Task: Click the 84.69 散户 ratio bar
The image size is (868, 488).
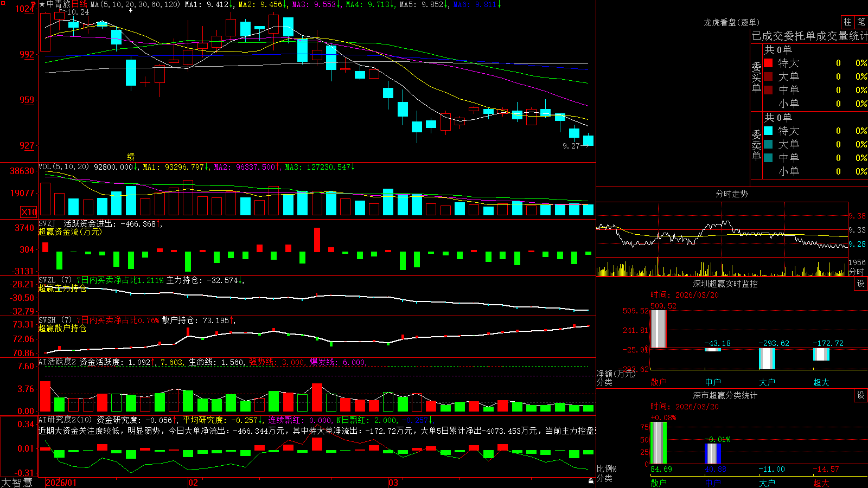Action: pos(659,443)
